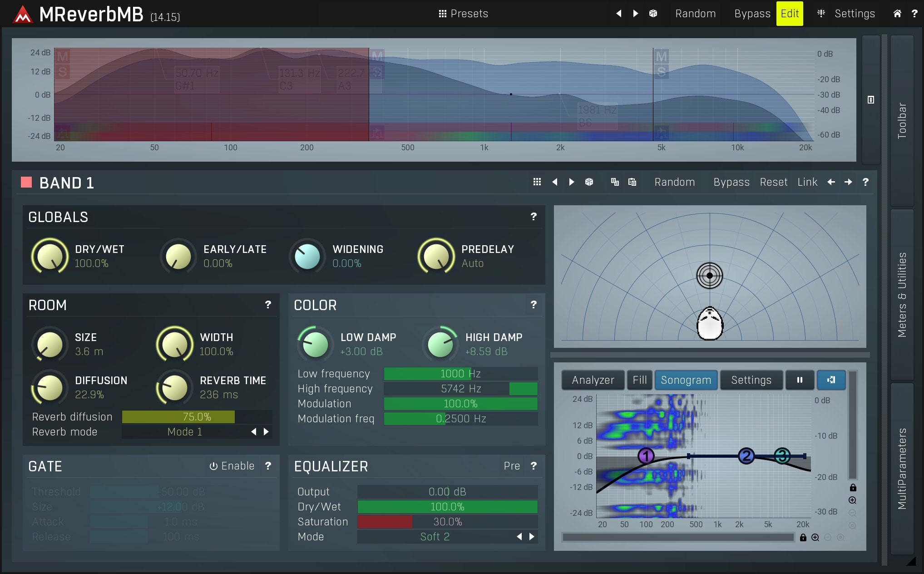This screenshot has width=924, height=574.
Task: Choose previous Equalizer Mode with left arrow
Action: 519,537
